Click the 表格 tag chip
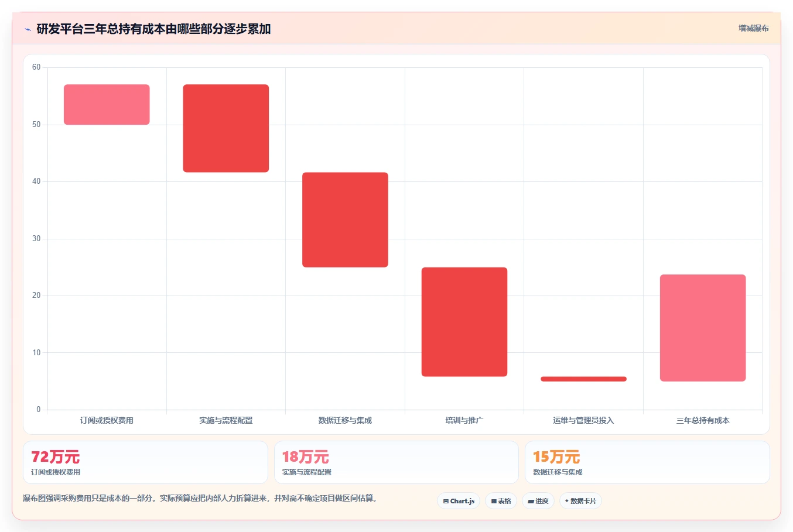Screen dimensions: 793x532 [x=501, y=501]
